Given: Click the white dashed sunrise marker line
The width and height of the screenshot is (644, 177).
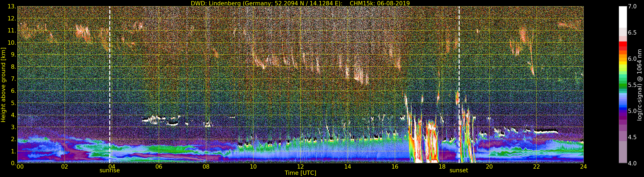Looking at the screenshot, I should click(x=110, y=85).
